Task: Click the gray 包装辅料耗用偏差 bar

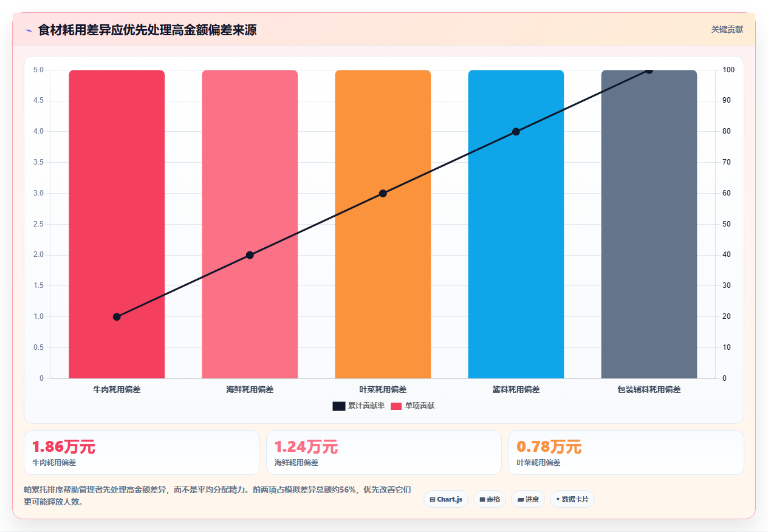Action: tap(649, 224)
